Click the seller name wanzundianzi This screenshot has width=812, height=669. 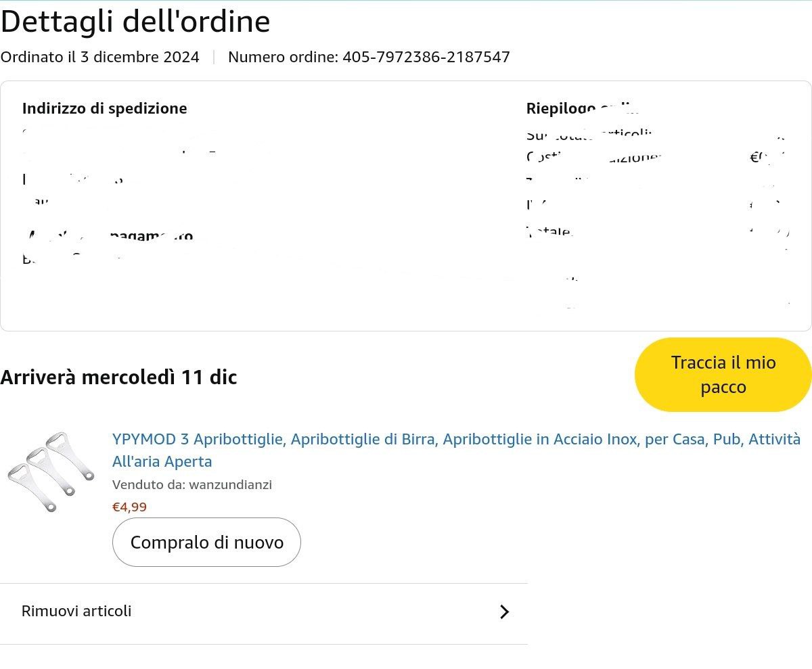[231, 484]
